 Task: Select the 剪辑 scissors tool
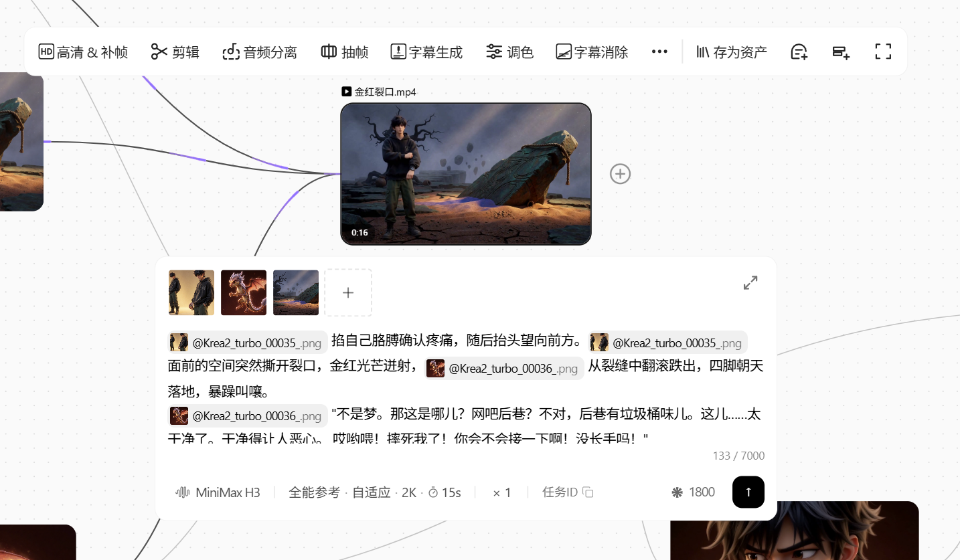[175, 52]
